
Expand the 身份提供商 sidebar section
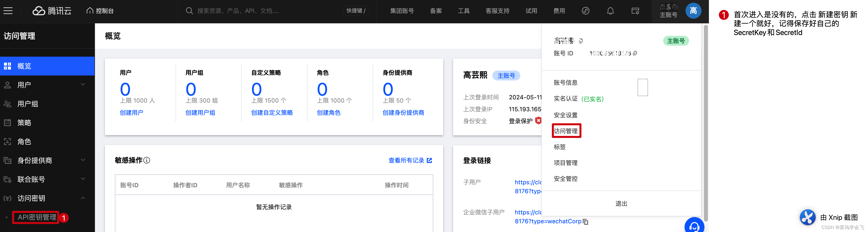(83, 160)
